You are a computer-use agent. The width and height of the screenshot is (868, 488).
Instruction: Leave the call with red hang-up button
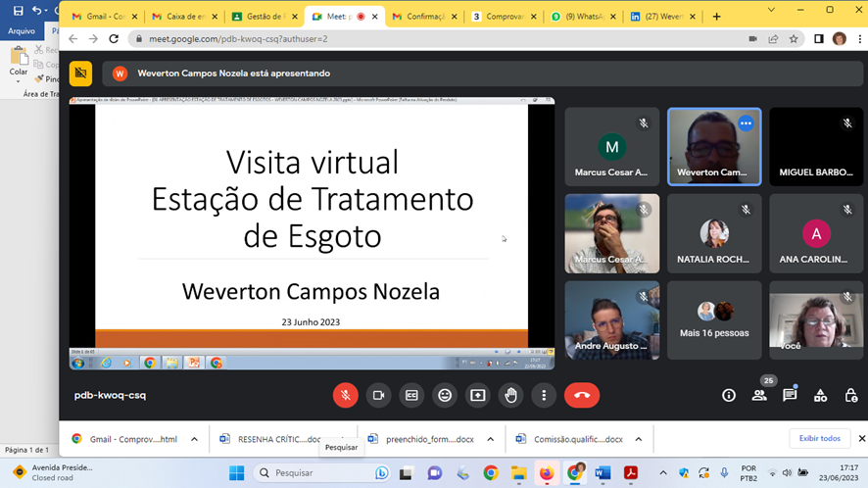pyautogui.click(x=582, y=396)
